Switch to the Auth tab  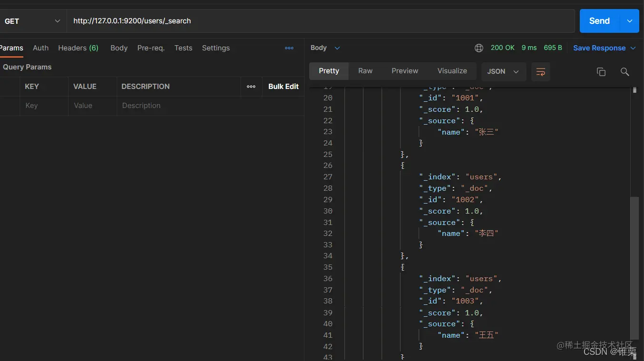(x=40, y=48)
